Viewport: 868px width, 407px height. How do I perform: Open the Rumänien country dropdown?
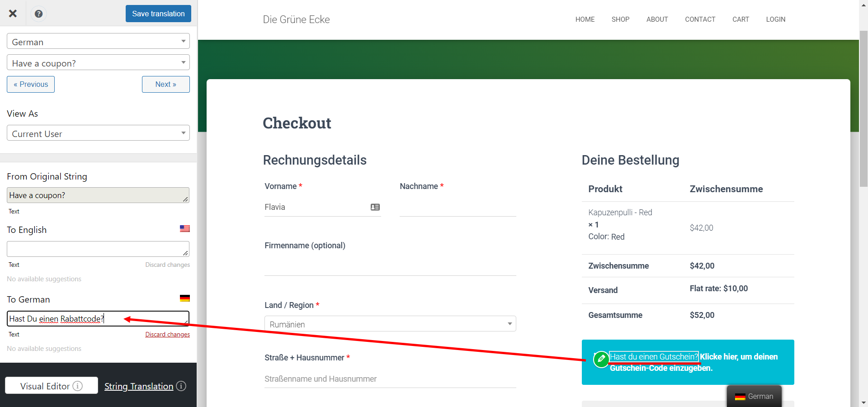(390, 324)
